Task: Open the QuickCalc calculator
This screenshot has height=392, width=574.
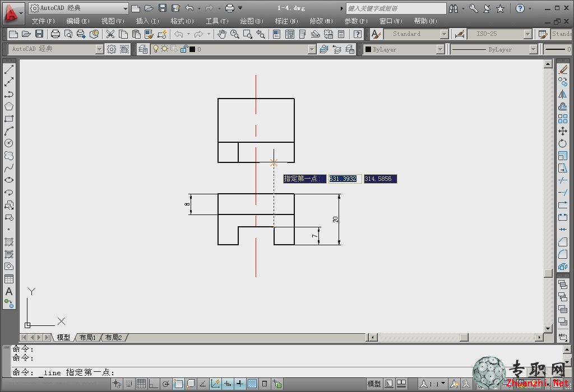Action: click(341, 34)
